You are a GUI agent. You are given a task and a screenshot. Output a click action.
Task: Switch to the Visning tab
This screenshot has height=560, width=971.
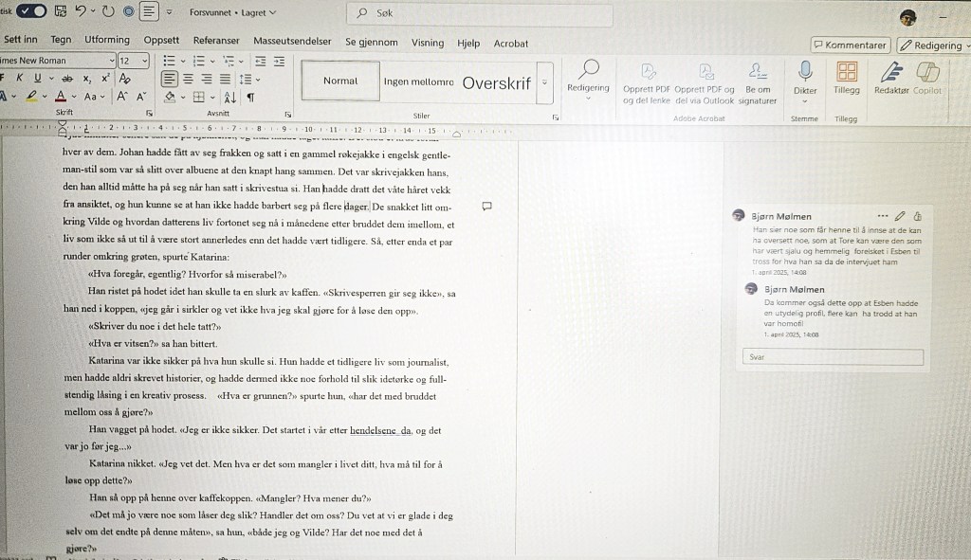428,42
